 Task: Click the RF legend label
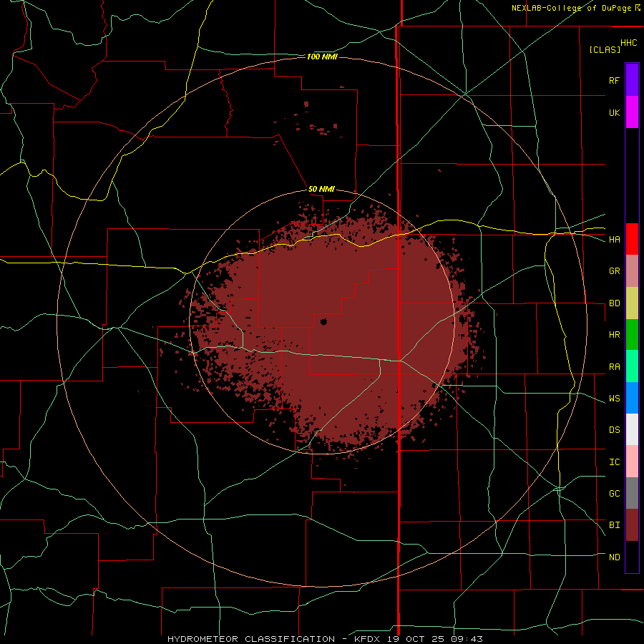coord(614,81)
